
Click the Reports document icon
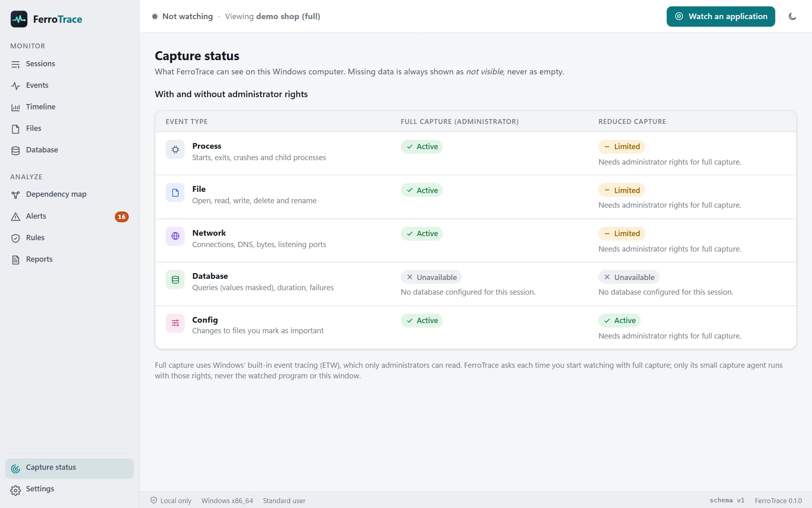click(15, 260)
